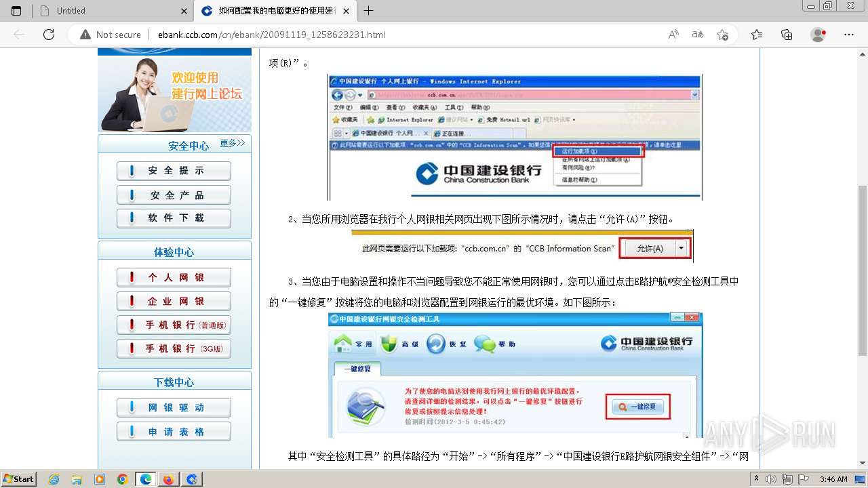Click the scrollbar up arrow

coord(862,53)
